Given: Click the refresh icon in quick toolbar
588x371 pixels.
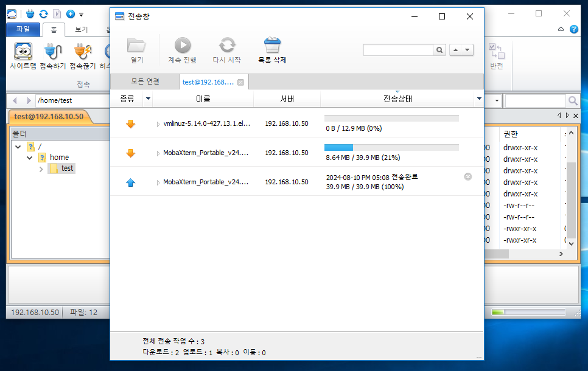Looking at the screenshot, I should (43, 14).
